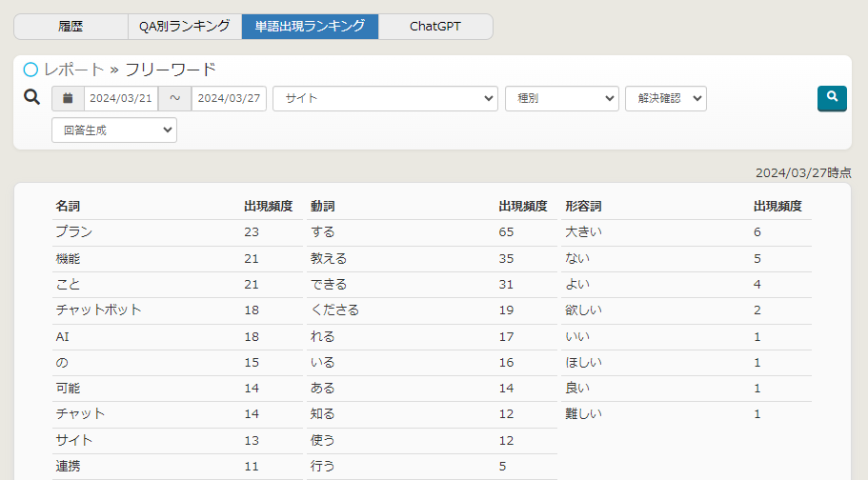Open the 解決確認 dropdown

tap(665, 99)
